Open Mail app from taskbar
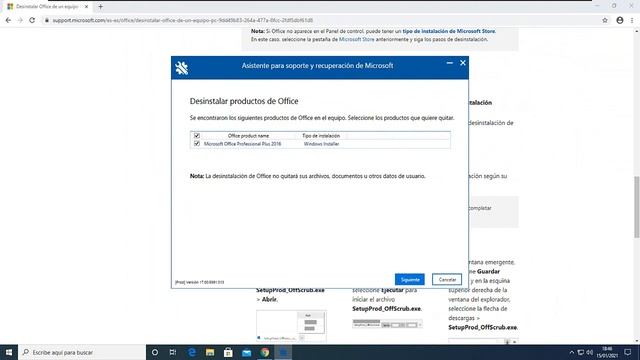 coord(247,352)
